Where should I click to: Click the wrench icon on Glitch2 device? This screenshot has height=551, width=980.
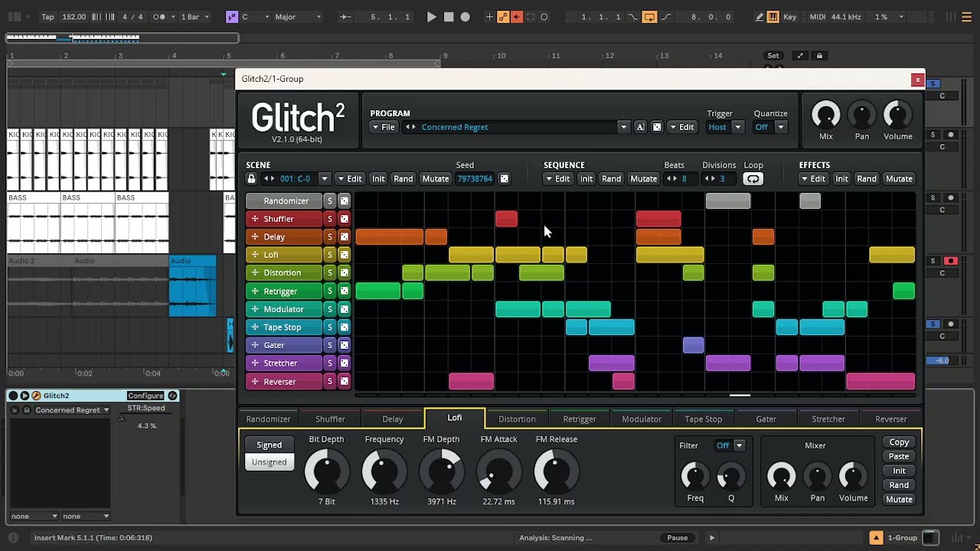pos(36,396)
